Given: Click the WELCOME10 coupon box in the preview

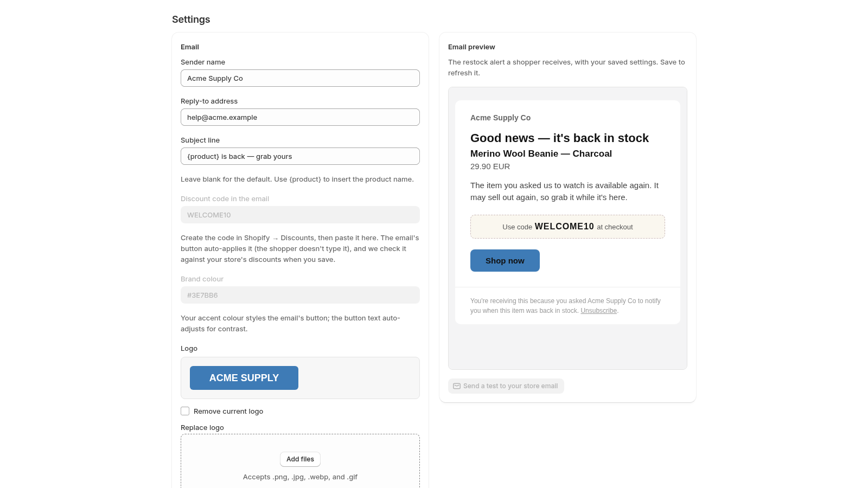Looking at the screenshot, I should 567,227.
